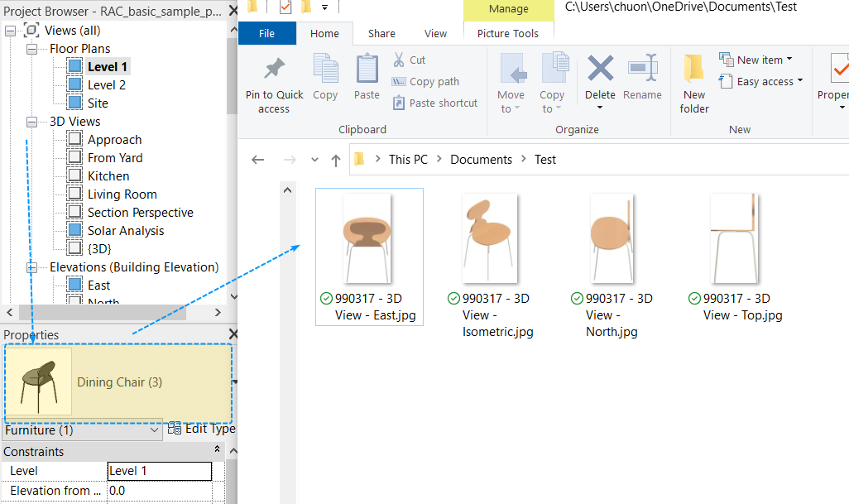The image size is (849, 504).
Task: Collapse the Floor Plans tree node
Action: (x=32, y=49)
